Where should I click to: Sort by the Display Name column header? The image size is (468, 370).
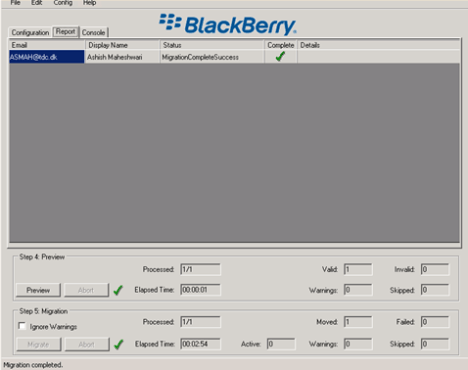[123, 45]
